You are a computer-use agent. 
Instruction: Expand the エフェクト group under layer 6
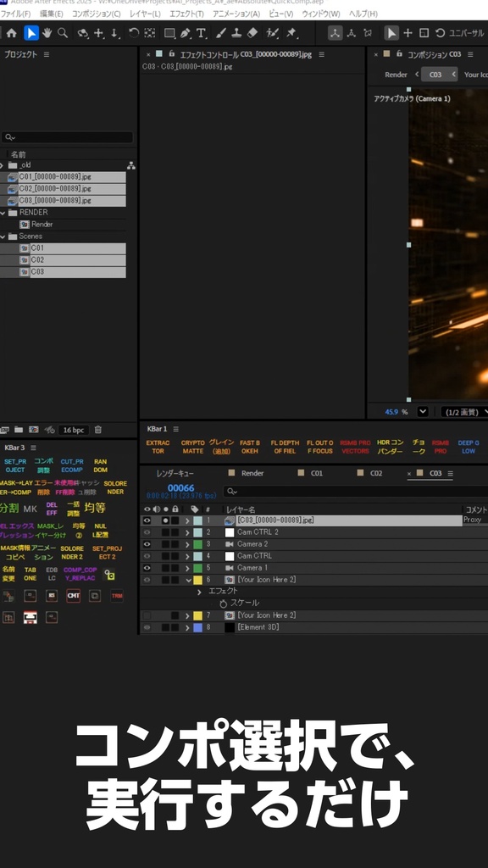[x=200, y=592]
